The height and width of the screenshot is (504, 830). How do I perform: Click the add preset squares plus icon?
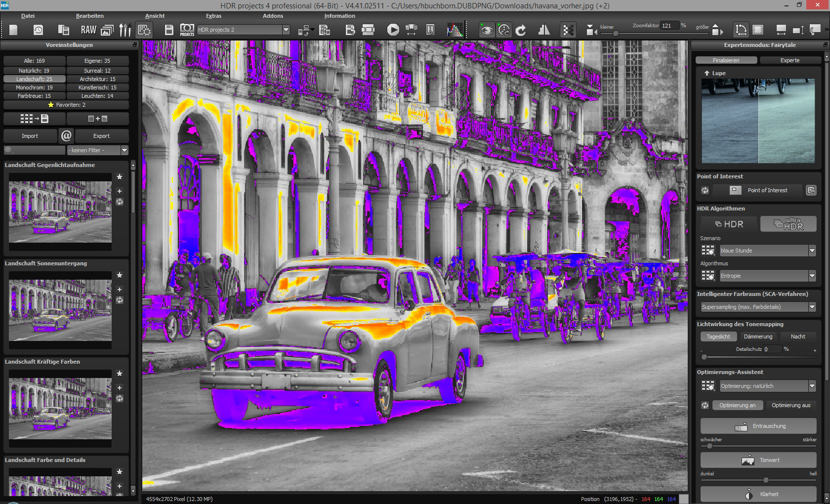point(98,119)
